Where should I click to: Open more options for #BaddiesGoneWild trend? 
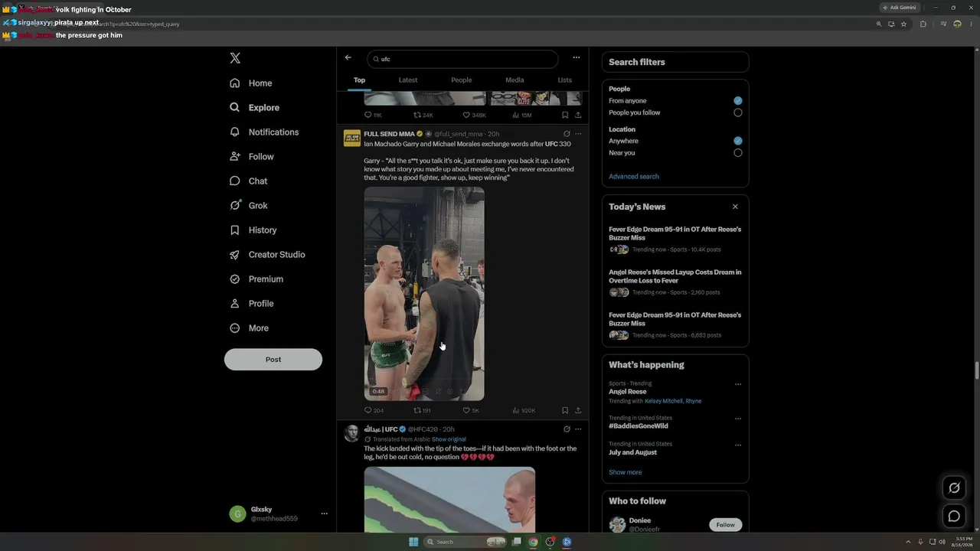click(738, 419)
